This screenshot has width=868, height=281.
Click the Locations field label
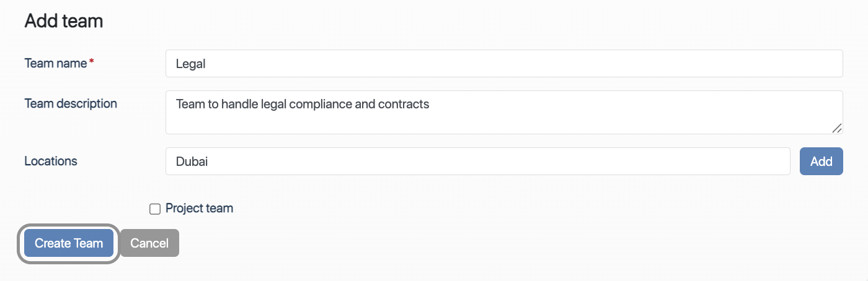pos(51,161)
